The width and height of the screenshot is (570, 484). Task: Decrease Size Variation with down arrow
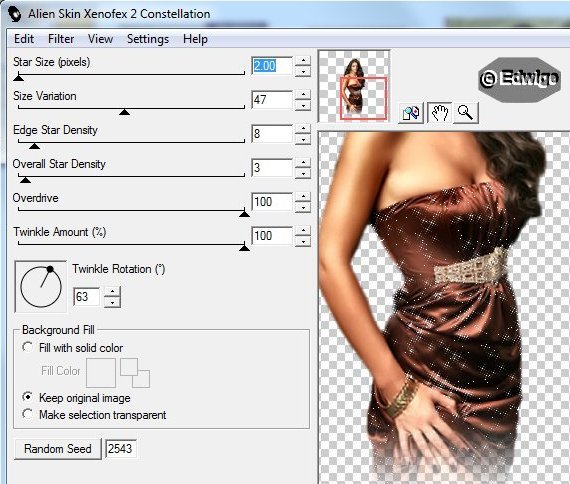click(x=303, y=105)
